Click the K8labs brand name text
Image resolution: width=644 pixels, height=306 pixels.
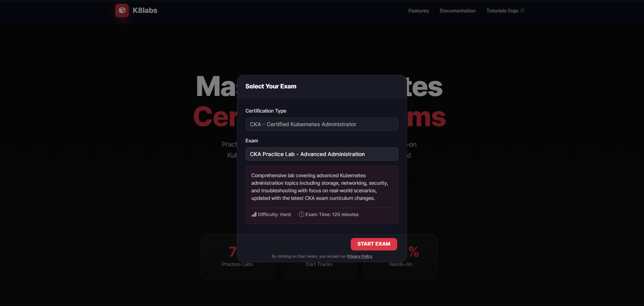click(145, 11)
